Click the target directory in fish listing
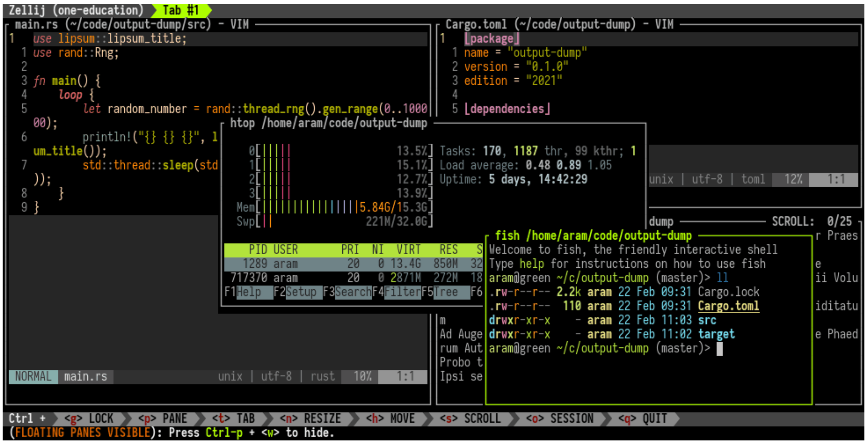 click(716, 335)
